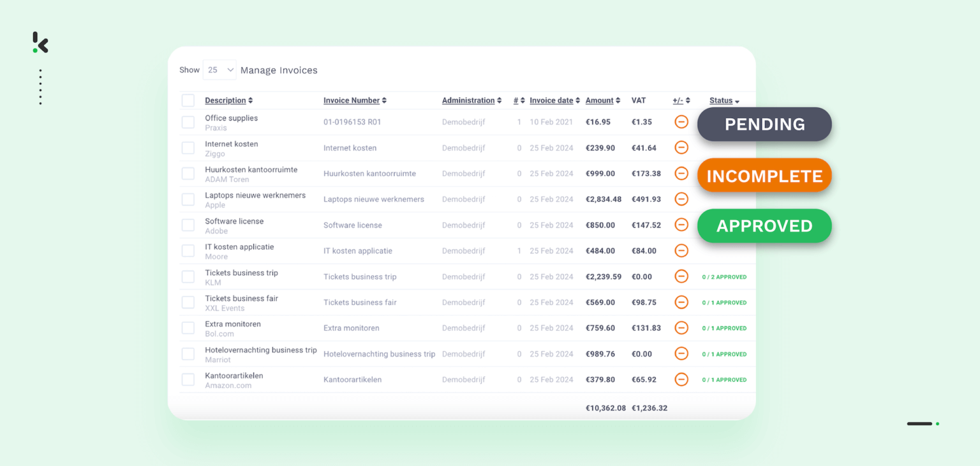This screenshot has width=980, height=466.
Task: Open the Show 25 entries dropdown
Action: coord(219,70)
